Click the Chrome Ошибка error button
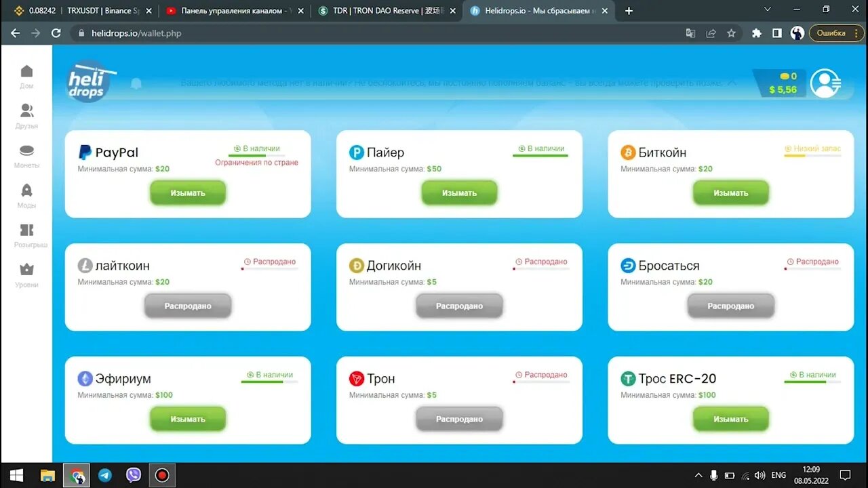868x488 pixels. tap(836, 33)
